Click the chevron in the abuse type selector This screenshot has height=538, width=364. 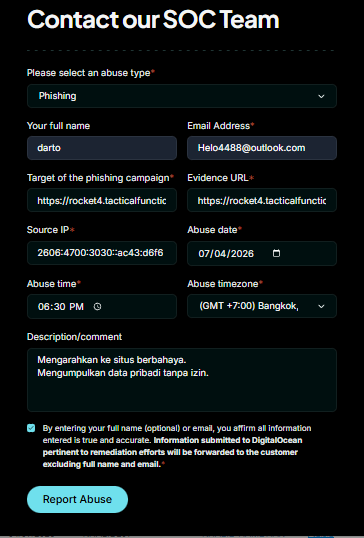coord(321,96)
